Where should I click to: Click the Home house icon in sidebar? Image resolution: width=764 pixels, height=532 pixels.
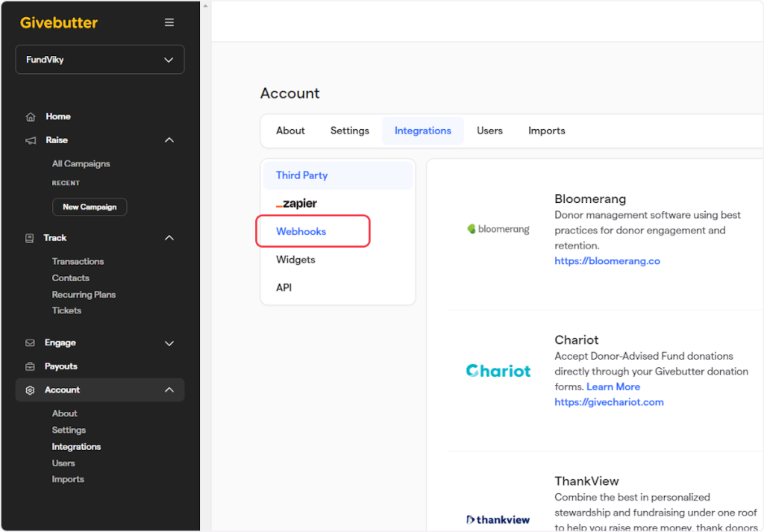coord(31,117)
